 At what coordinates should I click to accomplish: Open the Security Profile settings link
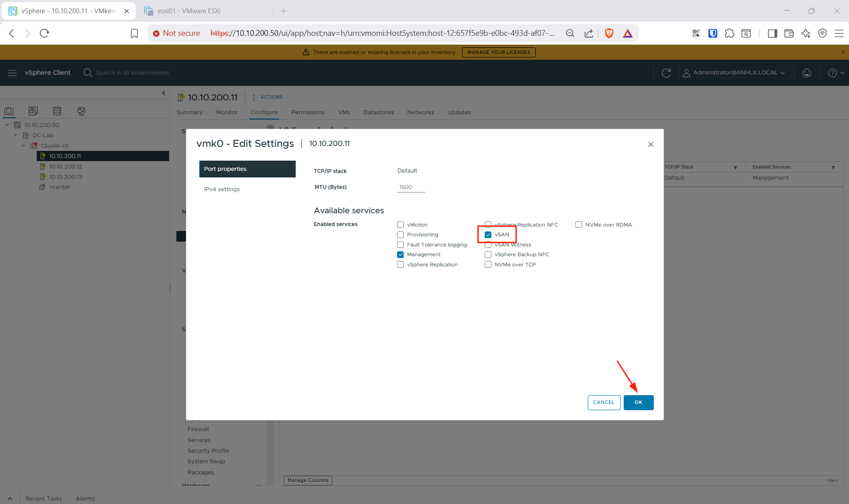coord(208,450)
